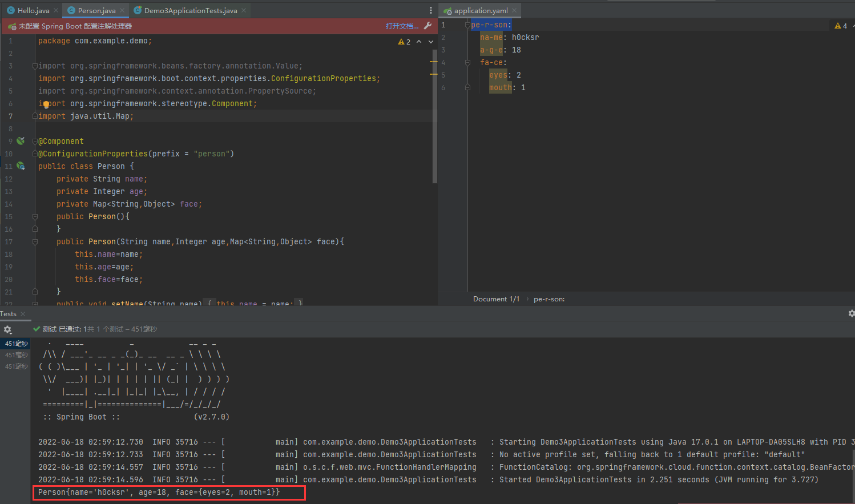Click the Spring bean gutter icon beside @Component
The width and height of the screenshot is (855, 504).
click(21, 141)
